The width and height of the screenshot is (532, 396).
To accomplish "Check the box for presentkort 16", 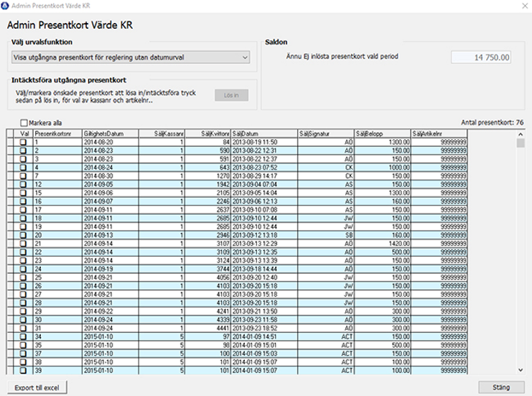I will pos(23,201).
